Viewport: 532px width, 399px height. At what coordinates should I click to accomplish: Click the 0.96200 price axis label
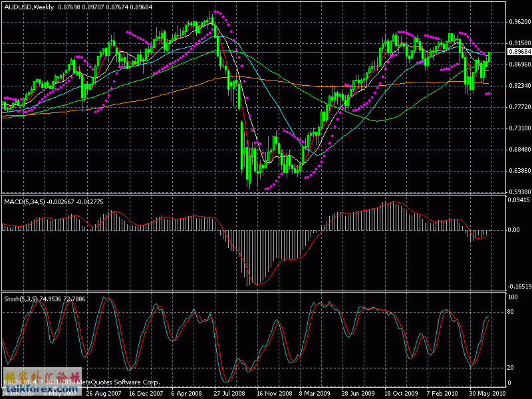(x=520, y=22)
